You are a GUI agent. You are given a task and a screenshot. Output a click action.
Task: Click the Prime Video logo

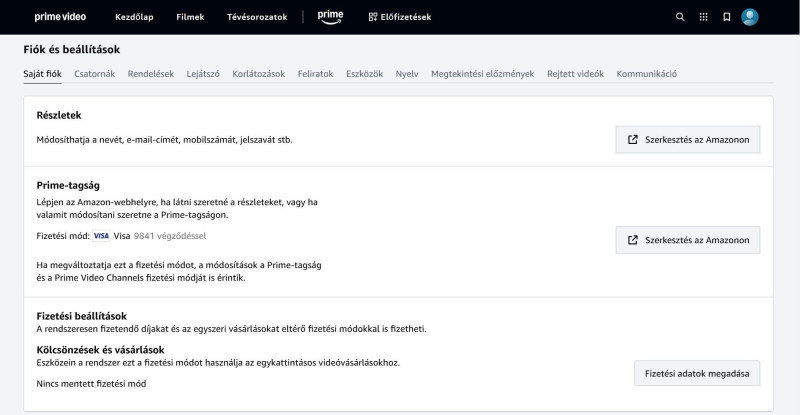click(60, 17)
